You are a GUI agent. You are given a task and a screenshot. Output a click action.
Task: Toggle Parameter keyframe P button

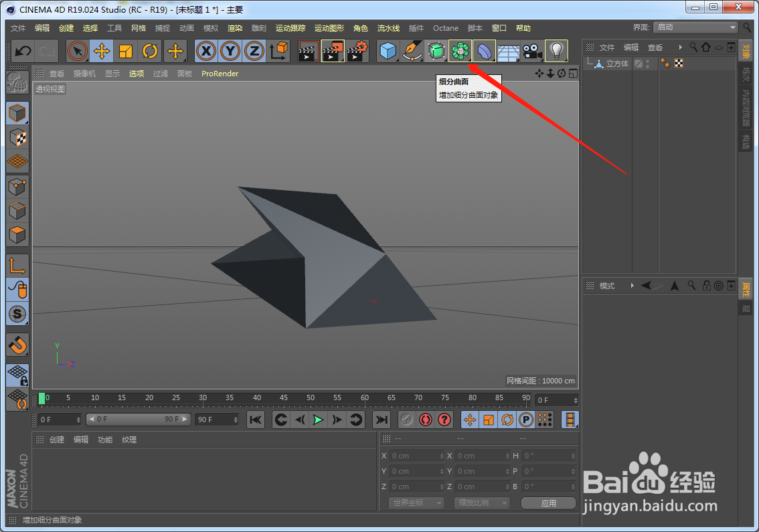coord(525,420)
